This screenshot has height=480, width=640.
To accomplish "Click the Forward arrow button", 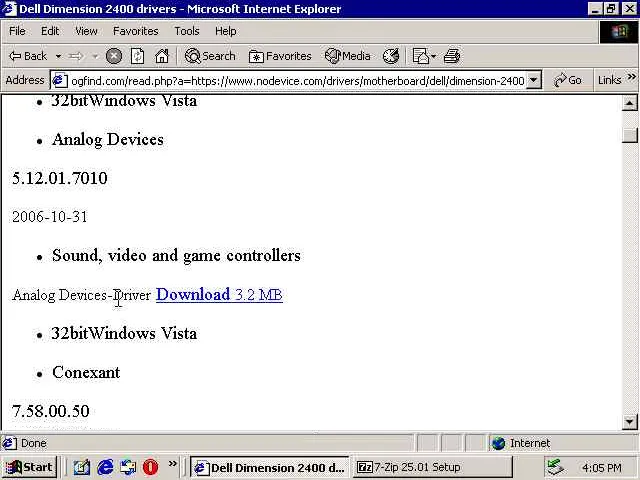I will pyautogui.click(x=76, y=56).
